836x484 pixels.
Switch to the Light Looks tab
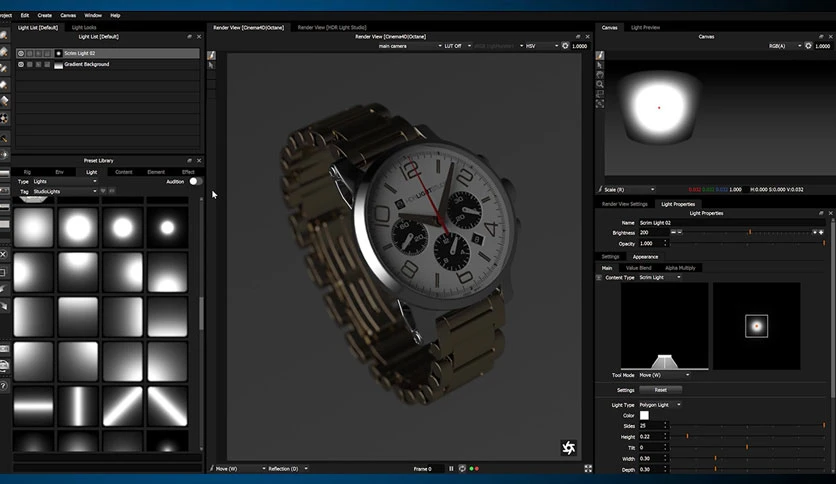click(x=84, y=27)
